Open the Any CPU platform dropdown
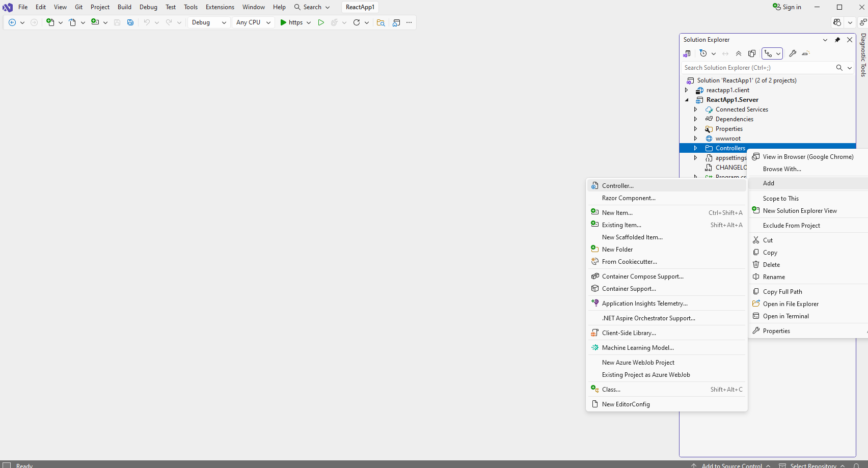The height and width of the screenshot is (468, 868). coord(253,22)
